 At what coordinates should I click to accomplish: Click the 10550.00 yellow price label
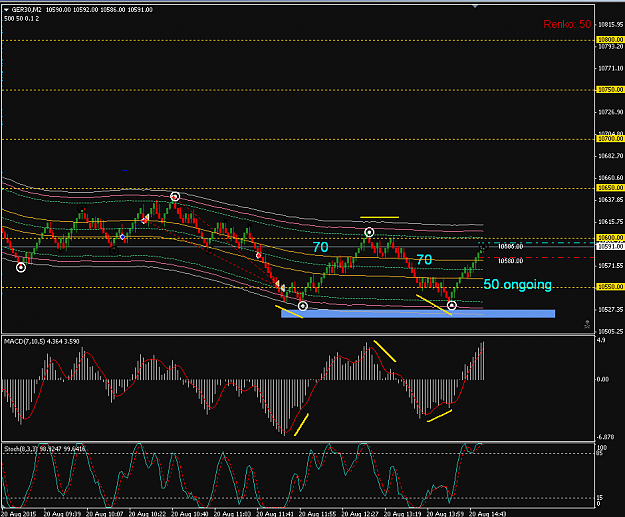tap(610, 287)
